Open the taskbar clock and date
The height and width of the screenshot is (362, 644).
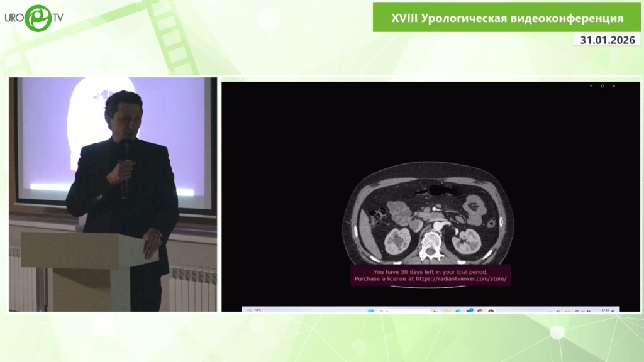pos(606,310)
